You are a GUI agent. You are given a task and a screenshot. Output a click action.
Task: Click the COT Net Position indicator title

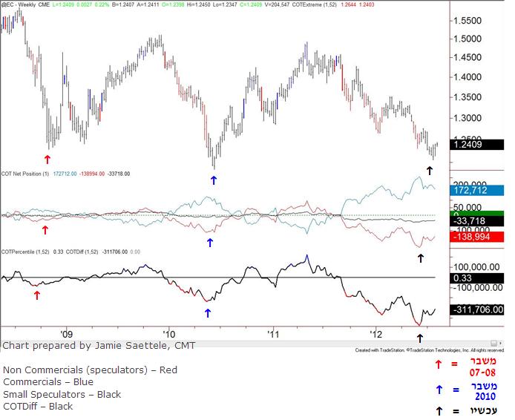26,174
